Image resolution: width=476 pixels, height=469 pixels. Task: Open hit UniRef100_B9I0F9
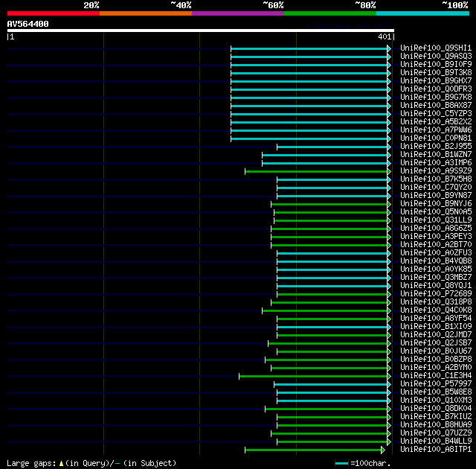[436, 65]
